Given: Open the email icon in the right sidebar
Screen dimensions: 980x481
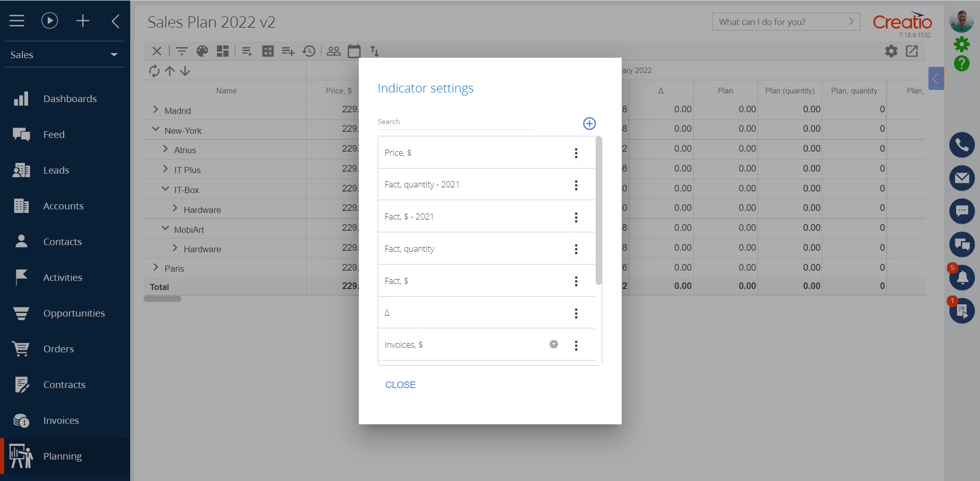Looking at the screenshot, I should 963,178.
